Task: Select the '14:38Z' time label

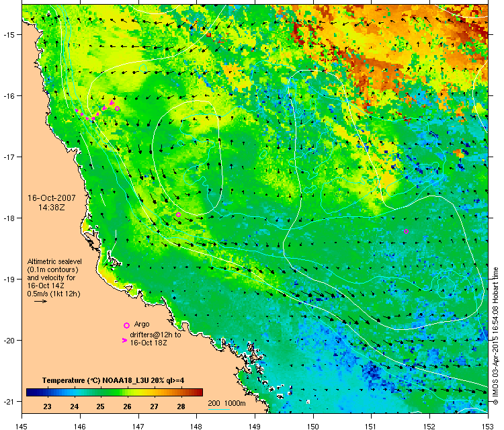Action: tap(52, 208)
